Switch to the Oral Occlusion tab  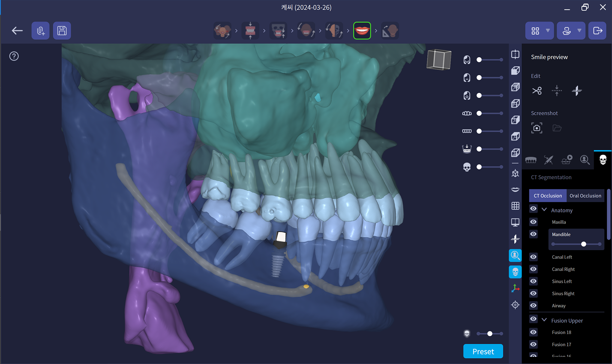(x=585, y=196)
